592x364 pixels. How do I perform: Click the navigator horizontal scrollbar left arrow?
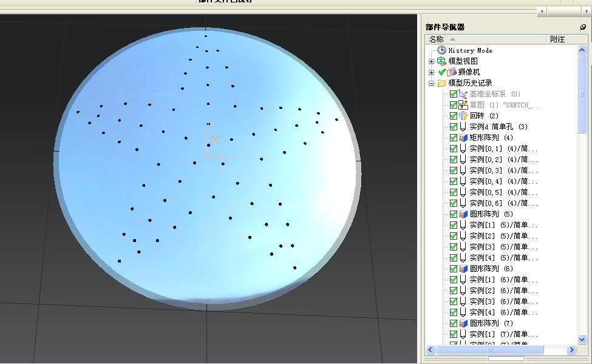430,349
